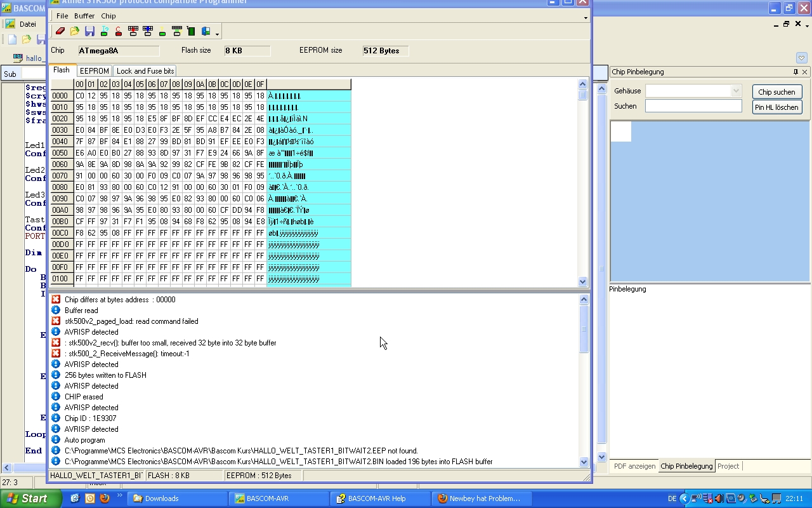Image resolution: width=812 pixels, height=508 pixels.
Task: Click DE language indicator in tray
Action: pos(672,498)
